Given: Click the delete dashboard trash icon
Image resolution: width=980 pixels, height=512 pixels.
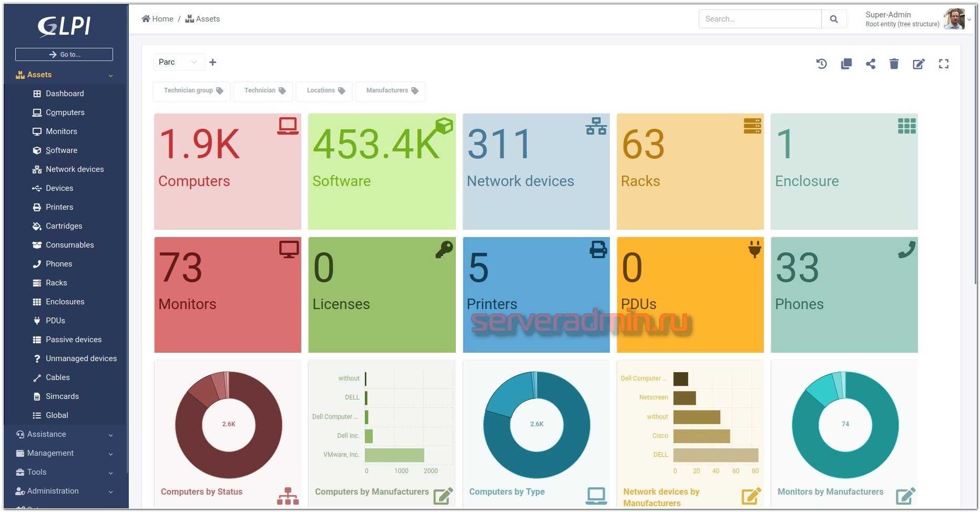Looking at the screenshot, I should coord(894,64).
